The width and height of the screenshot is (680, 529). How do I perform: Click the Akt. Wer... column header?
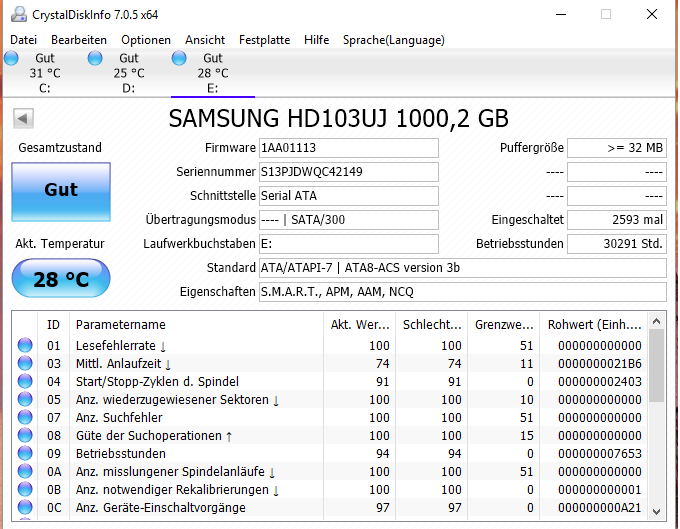pos(360,324)
